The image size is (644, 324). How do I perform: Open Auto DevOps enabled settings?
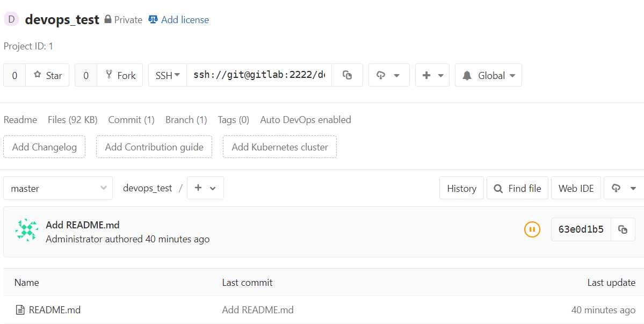(x=306, y=120)
